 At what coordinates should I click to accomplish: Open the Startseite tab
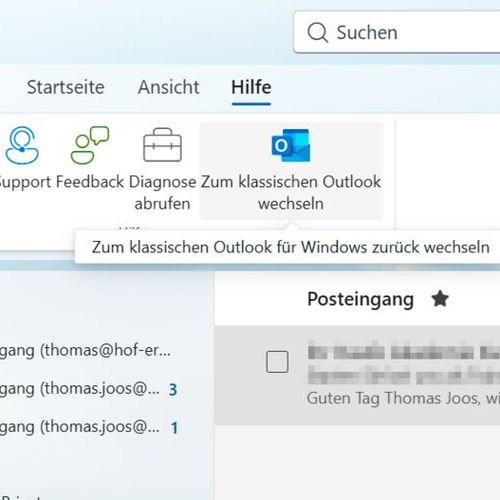click(66, 87)
